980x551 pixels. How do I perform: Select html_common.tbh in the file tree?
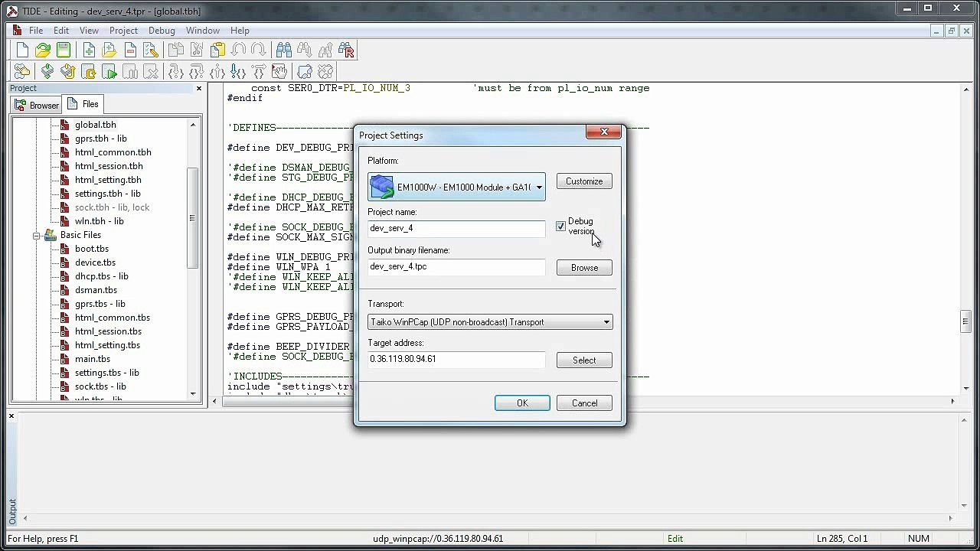pyautogui.click(x=113, y=152)
